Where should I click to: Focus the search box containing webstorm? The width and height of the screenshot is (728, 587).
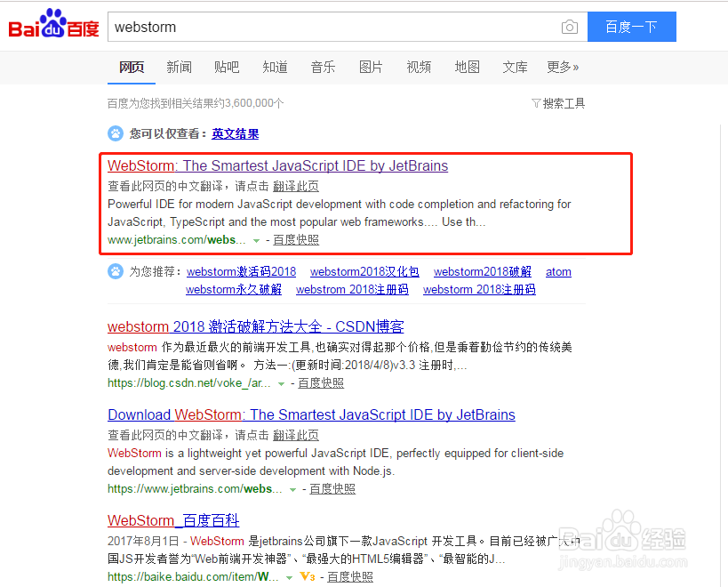334,27
